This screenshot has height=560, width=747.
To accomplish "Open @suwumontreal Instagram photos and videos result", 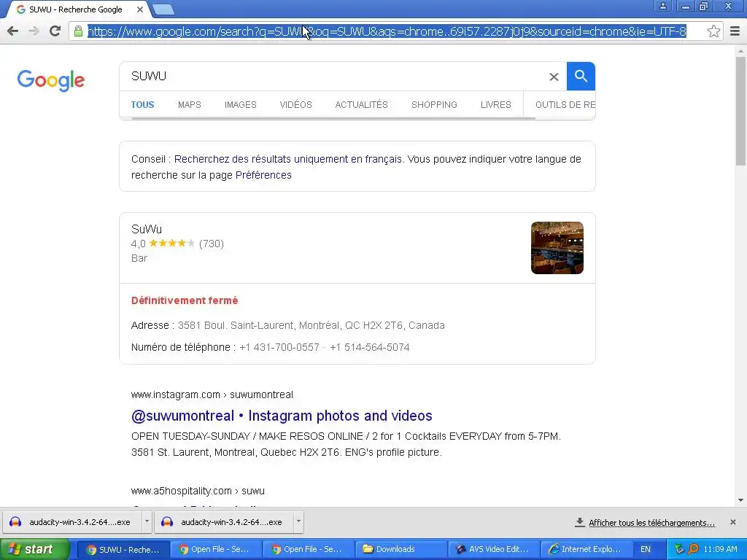I will click(282, 416).
